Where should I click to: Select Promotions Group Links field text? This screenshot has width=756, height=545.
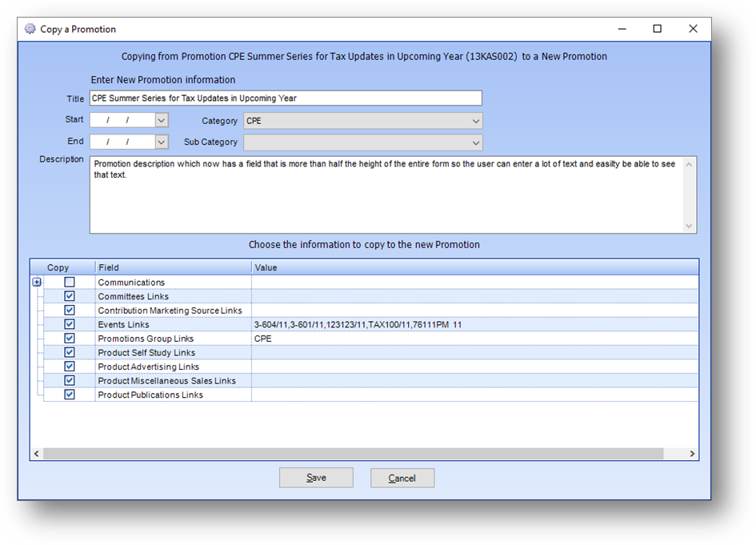146,339
